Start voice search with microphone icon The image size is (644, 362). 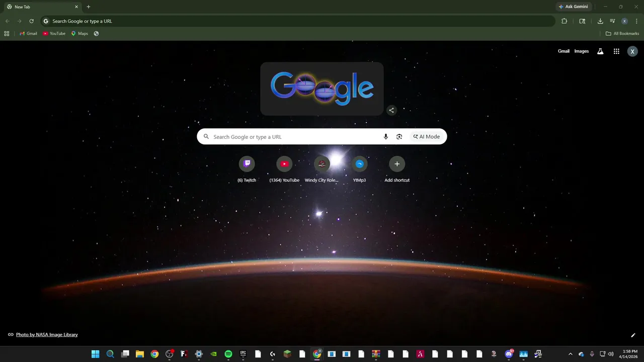point(386,137)
